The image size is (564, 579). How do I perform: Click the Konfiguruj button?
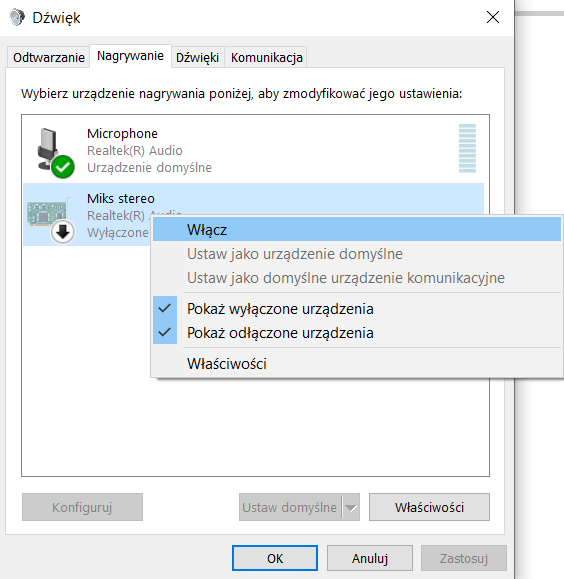(82, 507)
